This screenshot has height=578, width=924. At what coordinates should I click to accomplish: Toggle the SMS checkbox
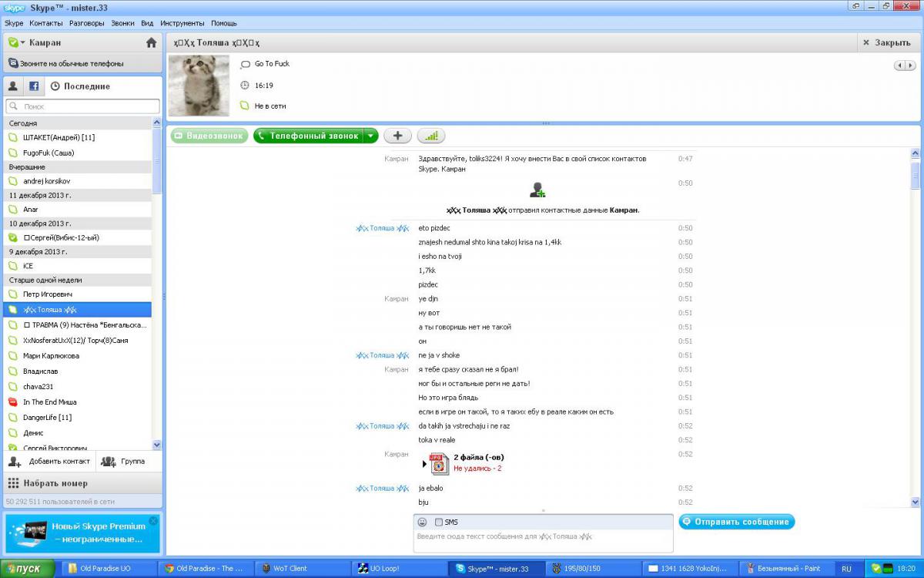click(x=439, y=522)
